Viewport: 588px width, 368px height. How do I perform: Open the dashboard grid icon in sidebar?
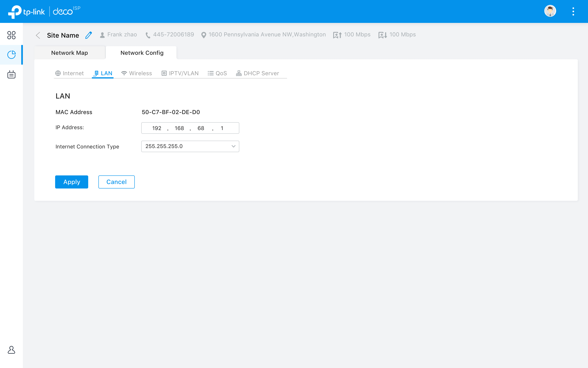tap(11, 35)
